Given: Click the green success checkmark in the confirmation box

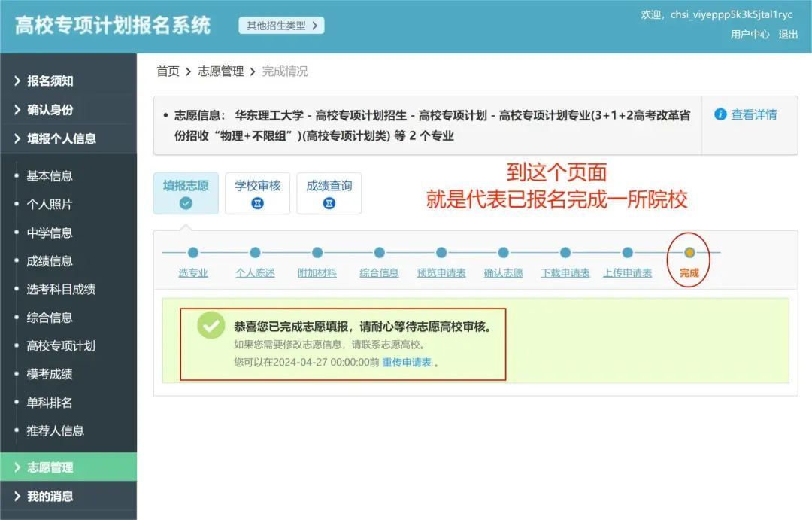Looking at the screenshot, I should (x=210, y=326).
